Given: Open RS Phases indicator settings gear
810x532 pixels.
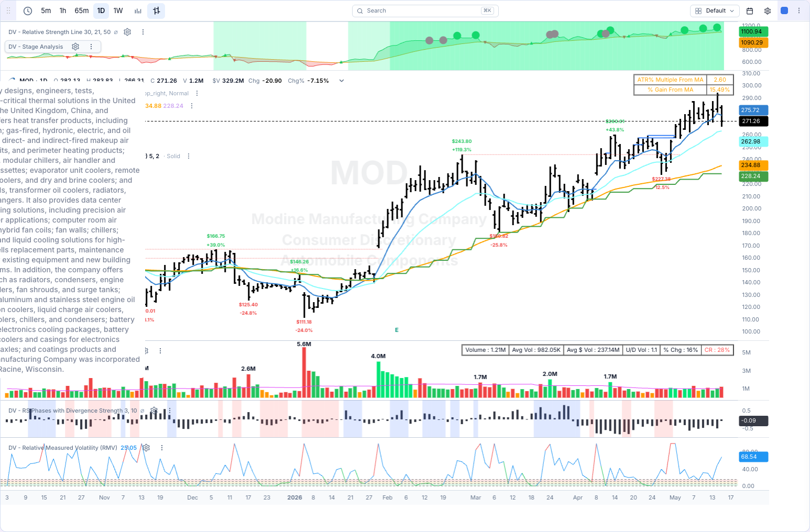Looking at the screenshot, I should coord(154,411).
